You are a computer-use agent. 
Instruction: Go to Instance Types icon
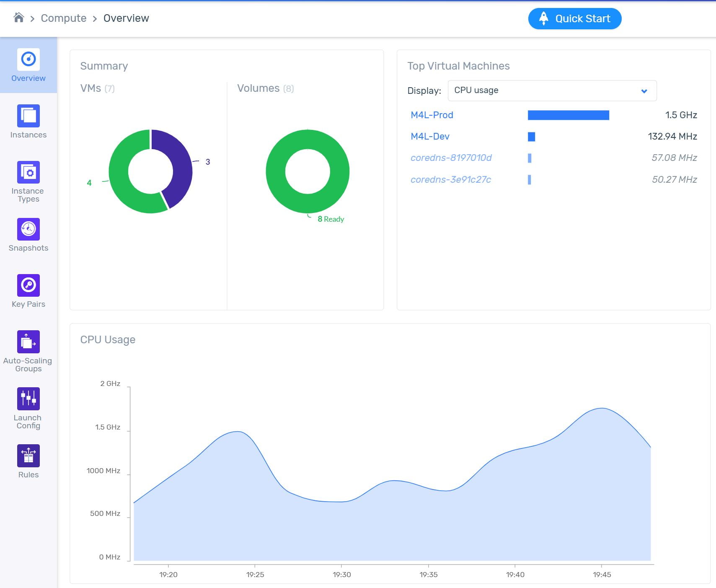[28, 172]
